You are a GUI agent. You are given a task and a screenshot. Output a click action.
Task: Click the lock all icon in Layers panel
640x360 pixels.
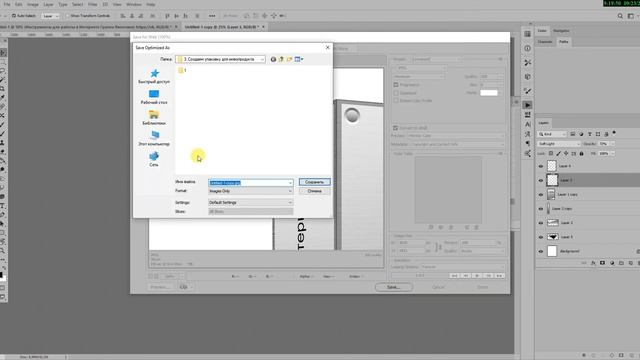point(582,153)
